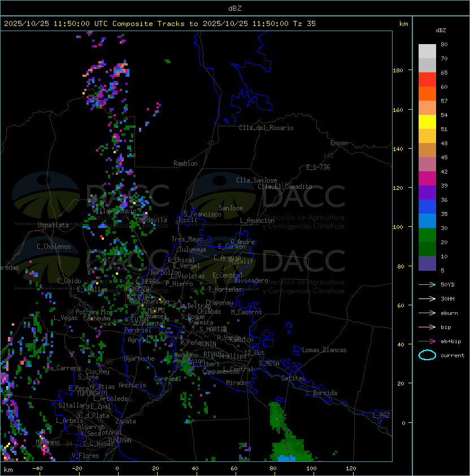Click the JUNIN map label
470x476 pixels.
207,344
